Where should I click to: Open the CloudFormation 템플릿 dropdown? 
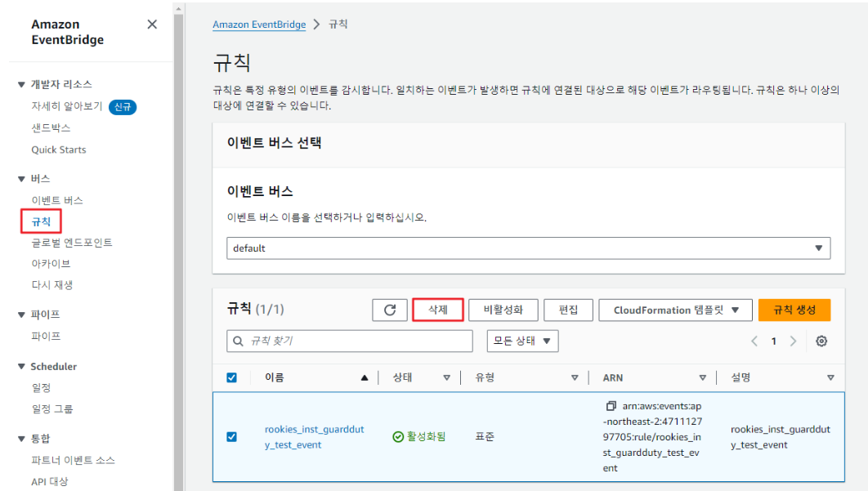[675, 310]
